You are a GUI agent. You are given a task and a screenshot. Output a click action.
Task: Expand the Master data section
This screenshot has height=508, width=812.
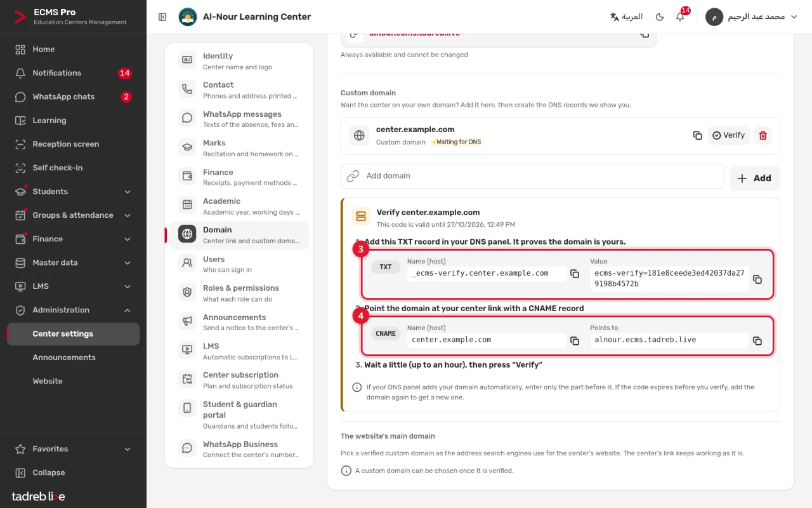click(x=73, y=263)
